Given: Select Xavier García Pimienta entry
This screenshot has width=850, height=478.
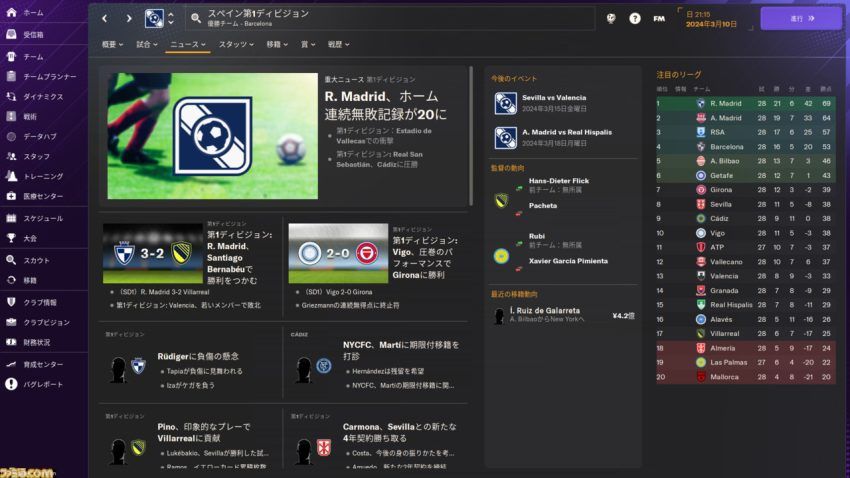Looking at the screenshot, I should coord(568,261).
